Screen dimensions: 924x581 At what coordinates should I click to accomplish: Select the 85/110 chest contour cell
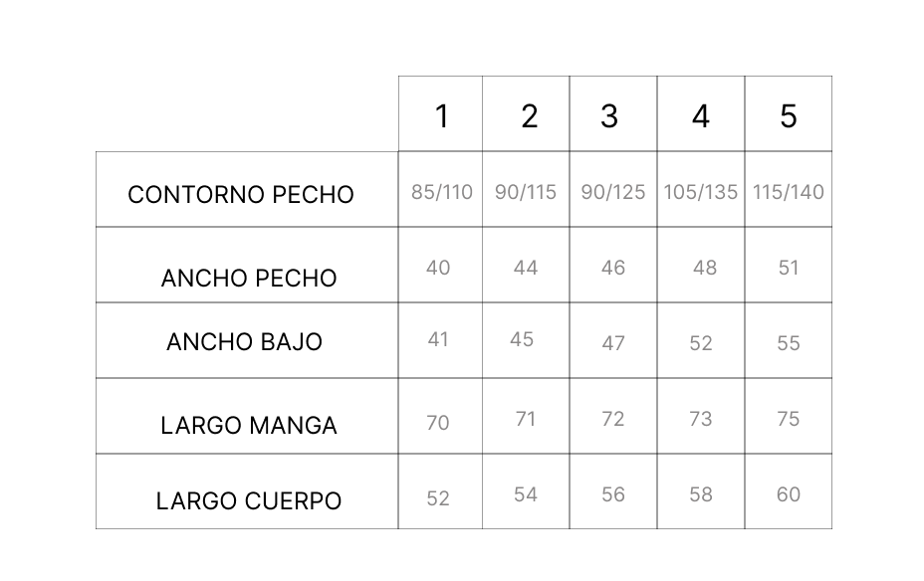[x=442, y=192]
